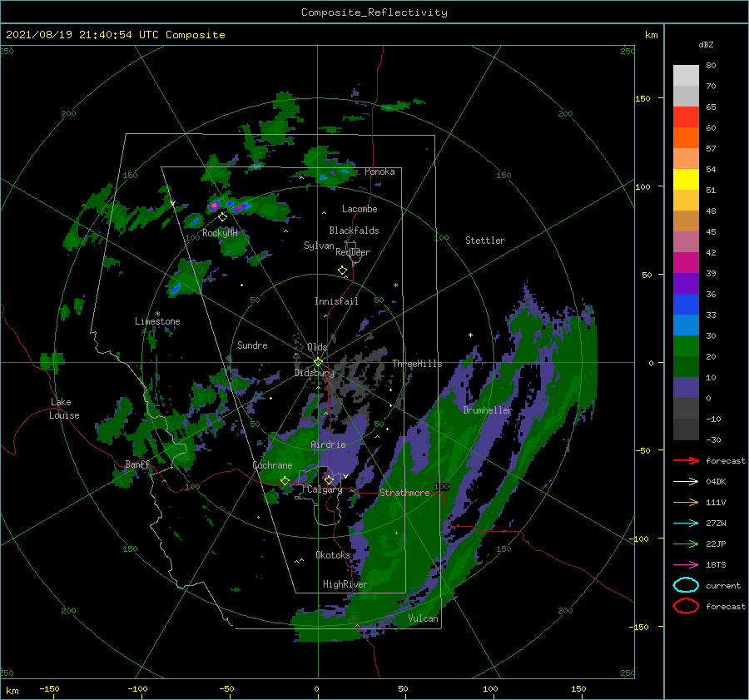Click the Airdrie town label

point(328,444)
